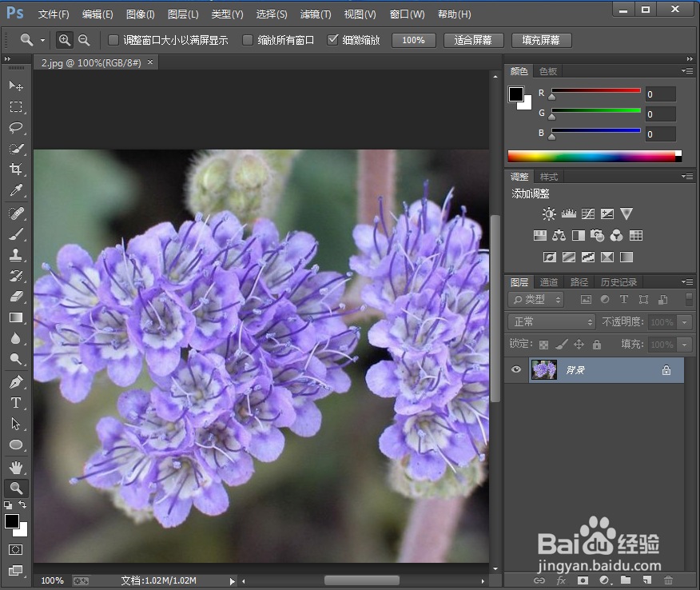Switch to the Channels (通道) tab
This screenshot has width=700, height=590.
[549, 282]
